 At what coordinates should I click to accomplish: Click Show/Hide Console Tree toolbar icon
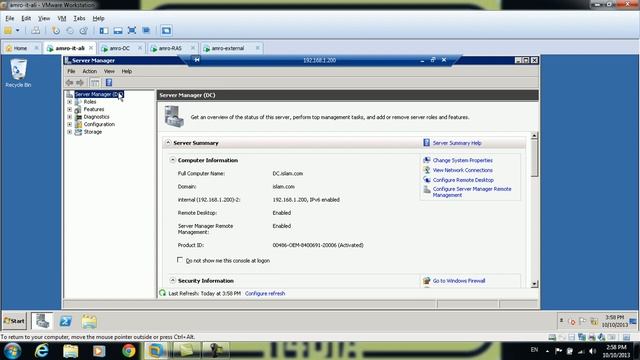coord(95,82)
